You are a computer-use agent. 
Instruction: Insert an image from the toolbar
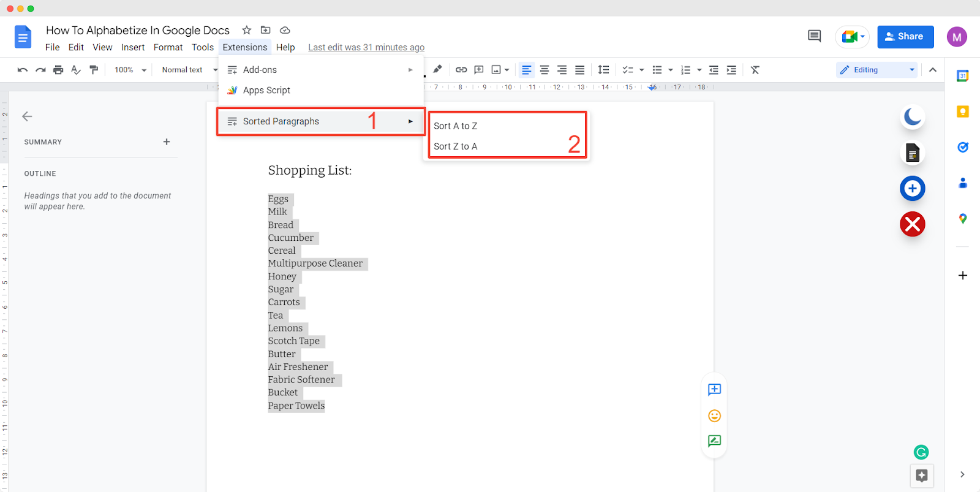click(496, 70)
